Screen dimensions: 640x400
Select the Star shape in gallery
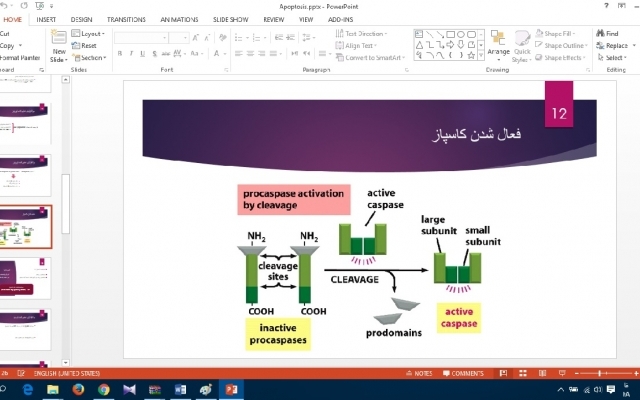471,56
